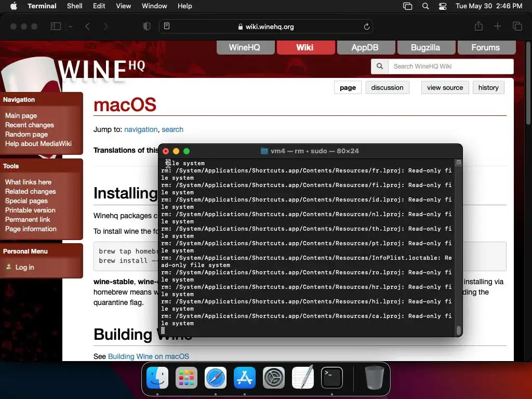Open screen mirroring in the menu bar

(407, 6)
